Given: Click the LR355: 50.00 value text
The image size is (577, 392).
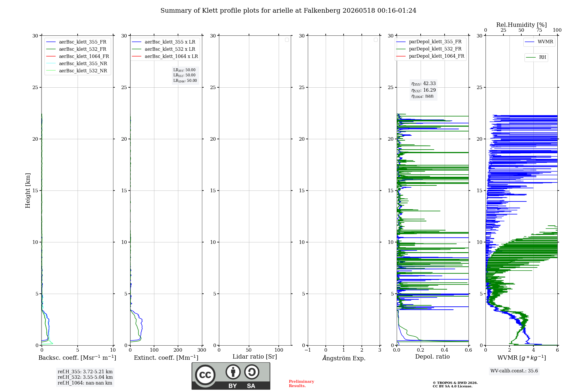Looking at the screenshot, I should click(184, 70).
